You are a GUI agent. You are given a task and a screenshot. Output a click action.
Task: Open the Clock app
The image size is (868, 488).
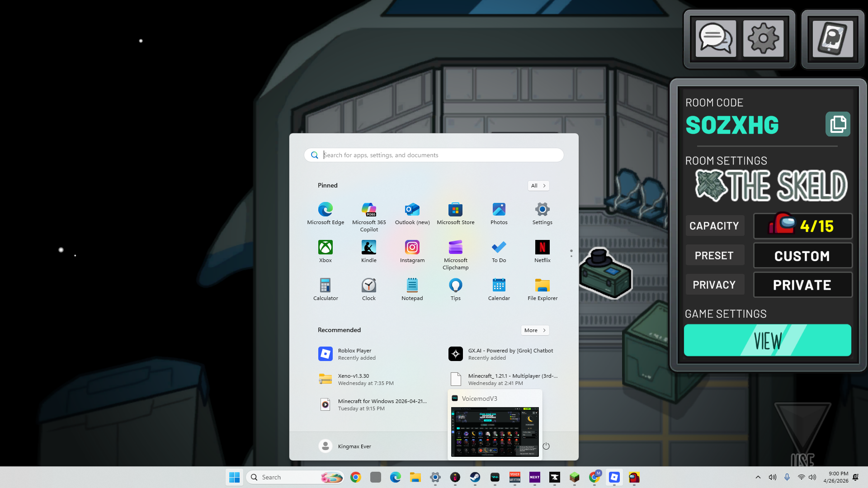369,290
